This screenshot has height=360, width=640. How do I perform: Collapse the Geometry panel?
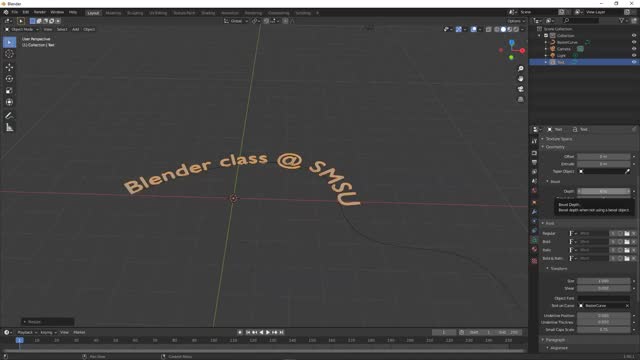555,147
